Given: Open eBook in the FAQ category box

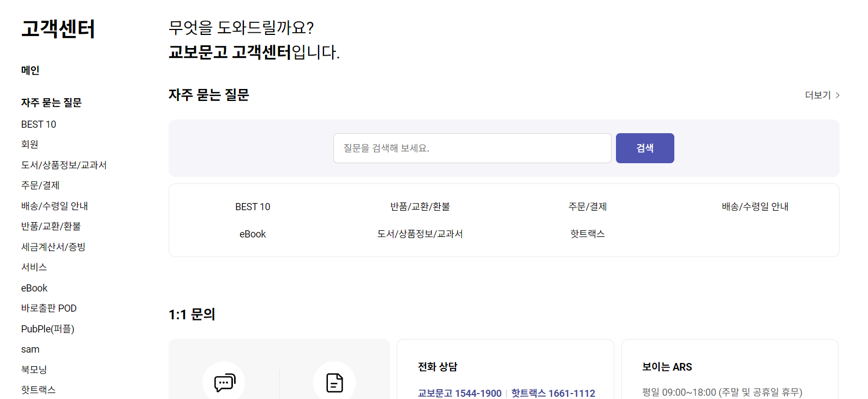Looking at the screenshot, I should click(x=253, y=234).
